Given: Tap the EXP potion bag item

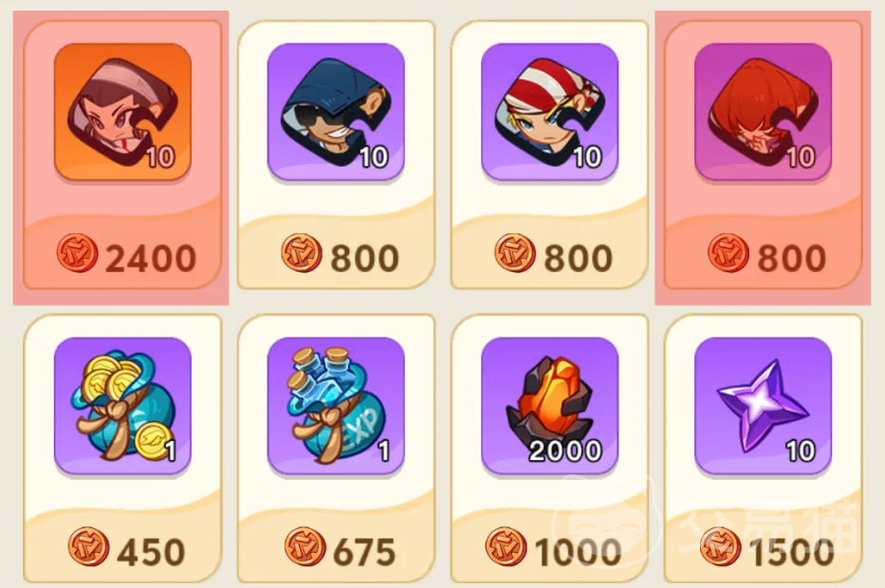Looking at the screenshot, I should 336,406.
